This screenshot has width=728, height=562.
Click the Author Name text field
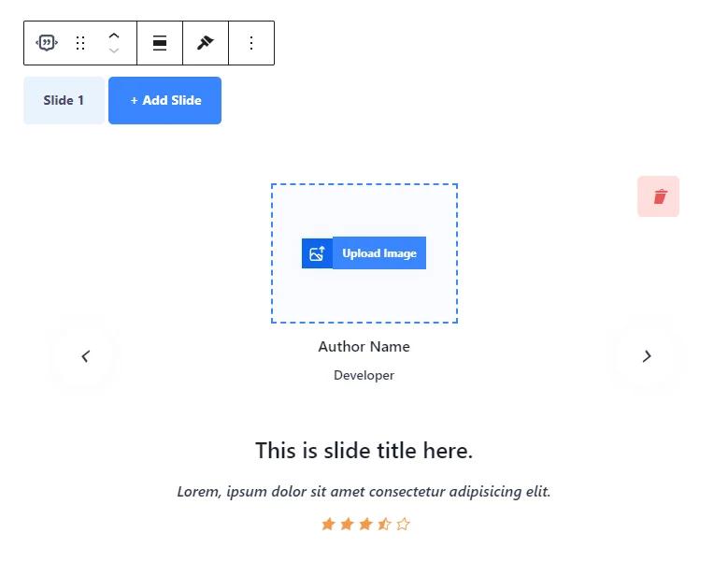(364, 347)
